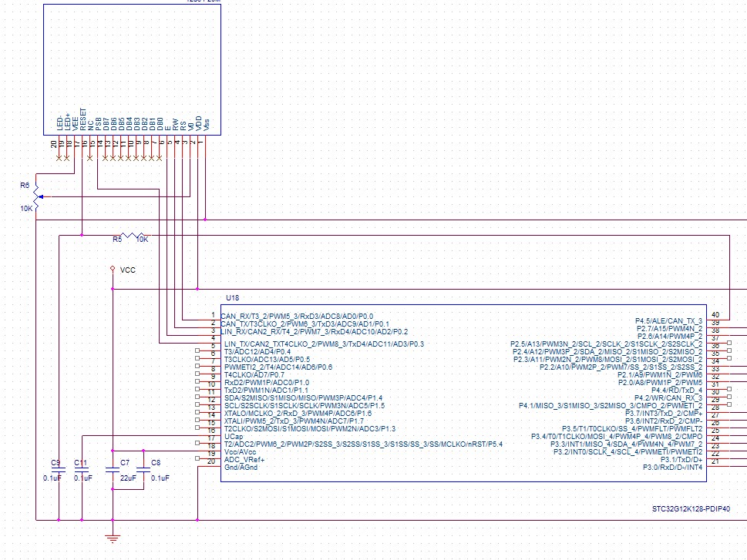Click the P3.0/RxD/D-/INT4 pin label
This screenshot has height=560, width=747.
coord(673,467)
